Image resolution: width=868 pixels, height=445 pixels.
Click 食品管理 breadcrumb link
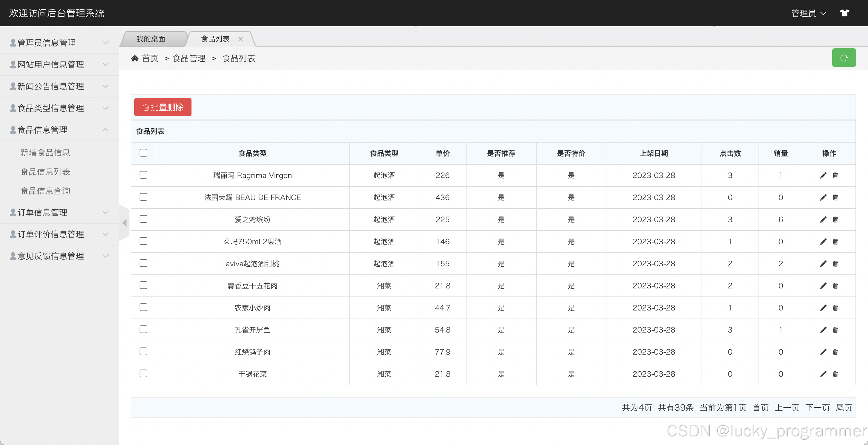click(189, 58)
